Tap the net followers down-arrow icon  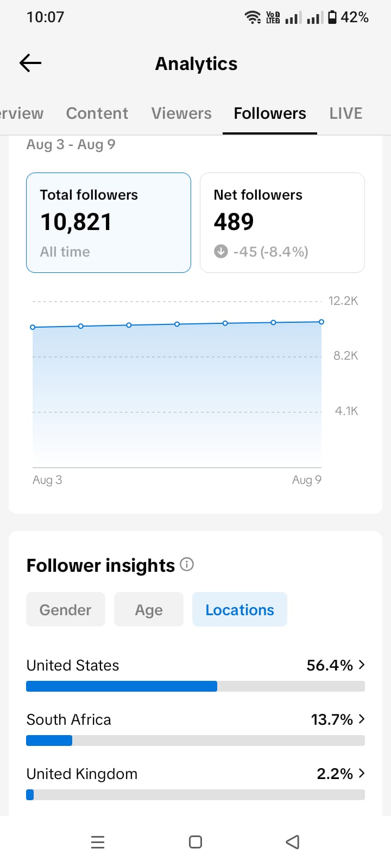click(221, 251)
